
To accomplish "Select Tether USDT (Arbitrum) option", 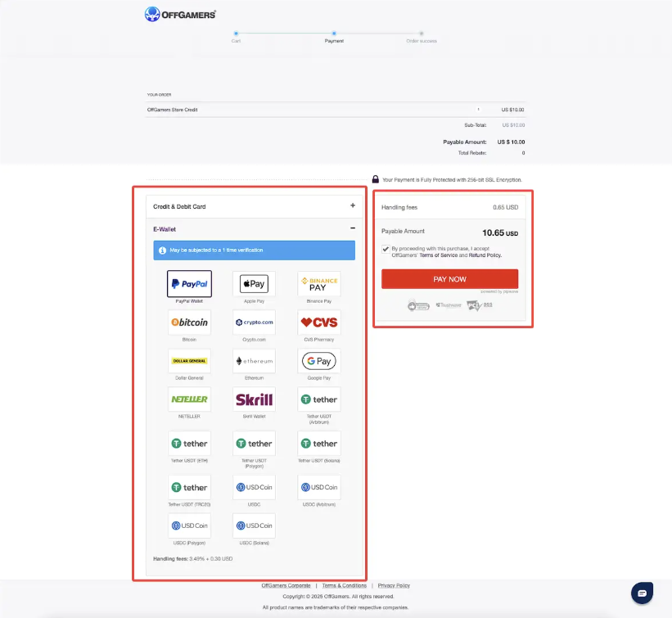I will [x=319, y=399].
